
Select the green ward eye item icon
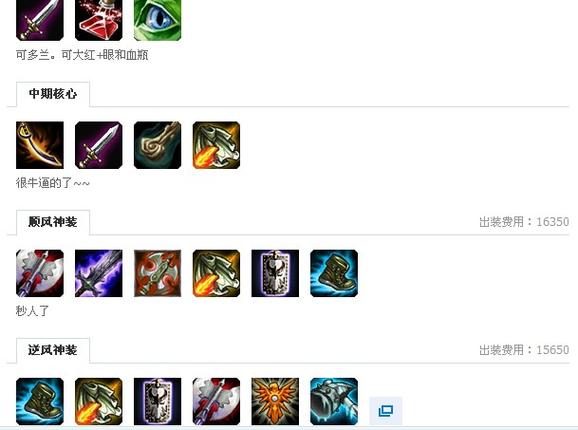point(157,20)
